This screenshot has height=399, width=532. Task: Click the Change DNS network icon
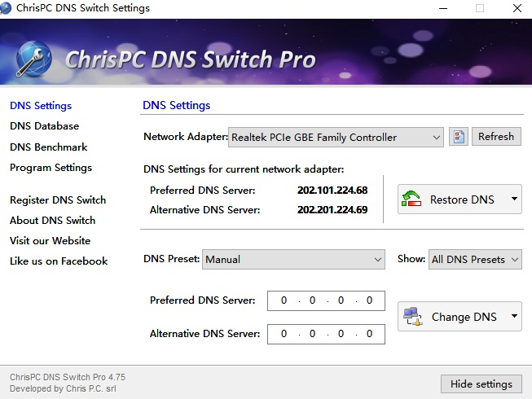tap(412, 316)
